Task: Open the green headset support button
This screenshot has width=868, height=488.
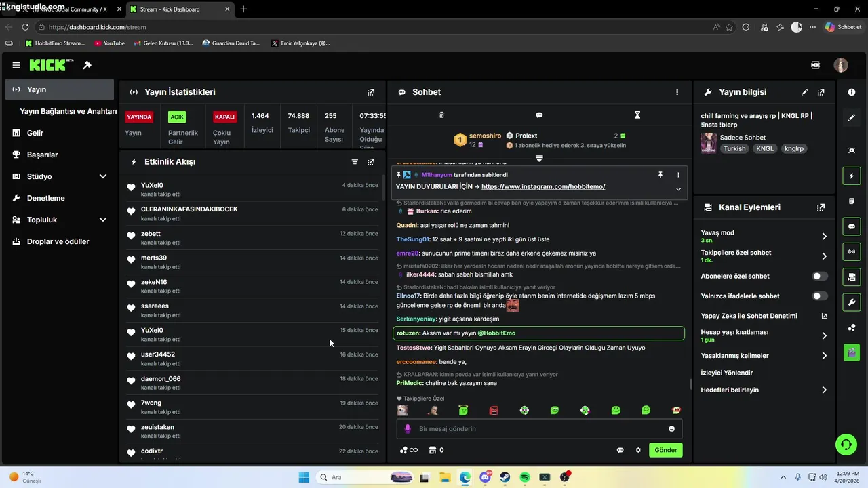Action: [x=846, y=445]
